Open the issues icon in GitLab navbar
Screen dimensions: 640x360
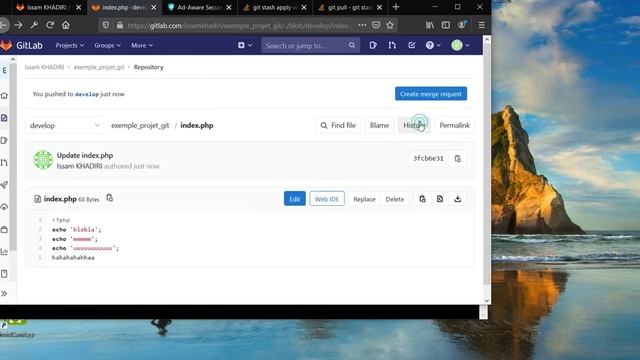coord(373,45)
